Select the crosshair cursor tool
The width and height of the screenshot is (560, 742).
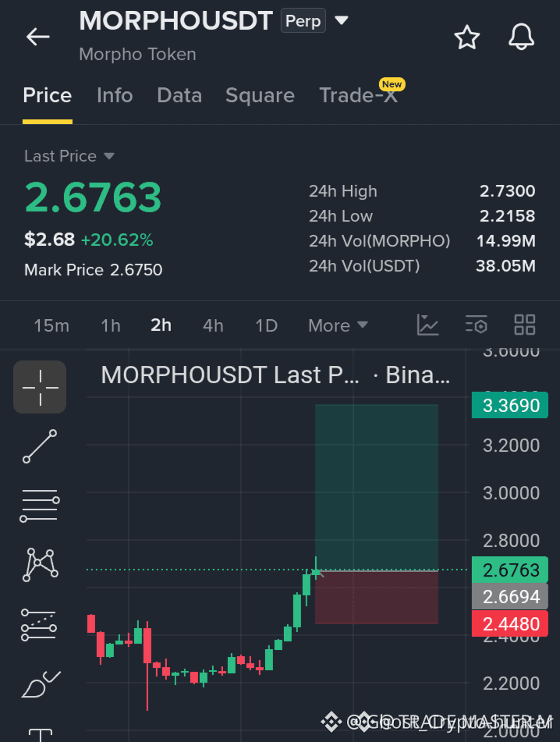[x=40, y=387]
